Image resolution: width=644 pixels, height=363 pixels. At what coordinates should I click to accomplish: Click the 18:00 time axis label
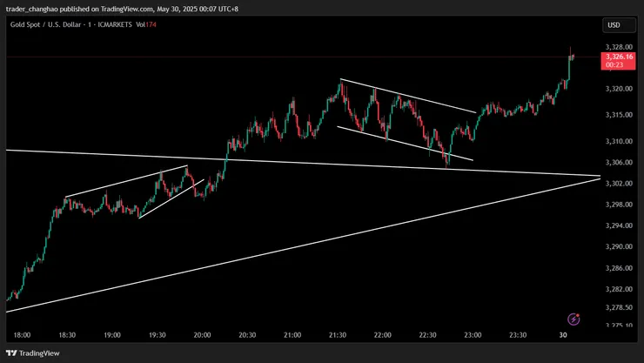(22, 335)
